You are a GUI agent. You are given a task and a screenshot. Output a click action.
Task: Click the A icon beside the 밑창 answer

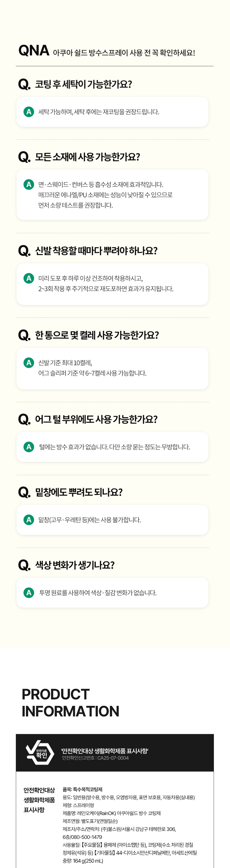[29, 520]
